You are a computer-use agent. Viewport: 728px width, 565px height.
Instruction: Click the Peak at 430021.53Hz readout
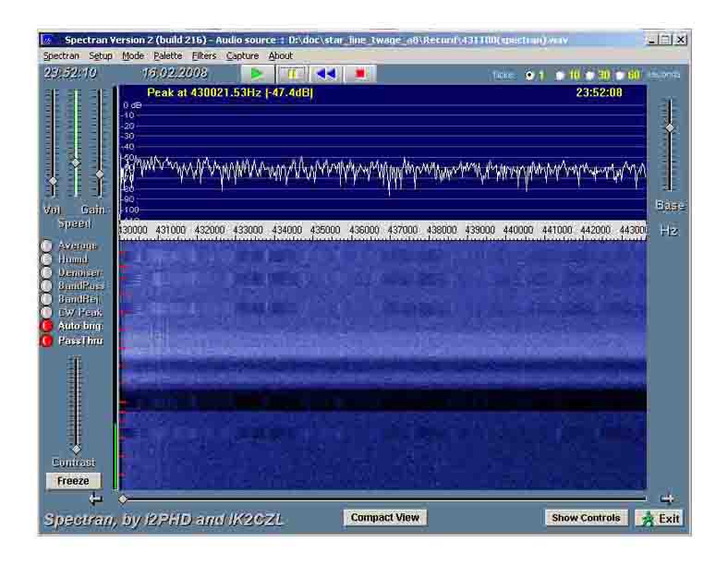pos(230,92)
